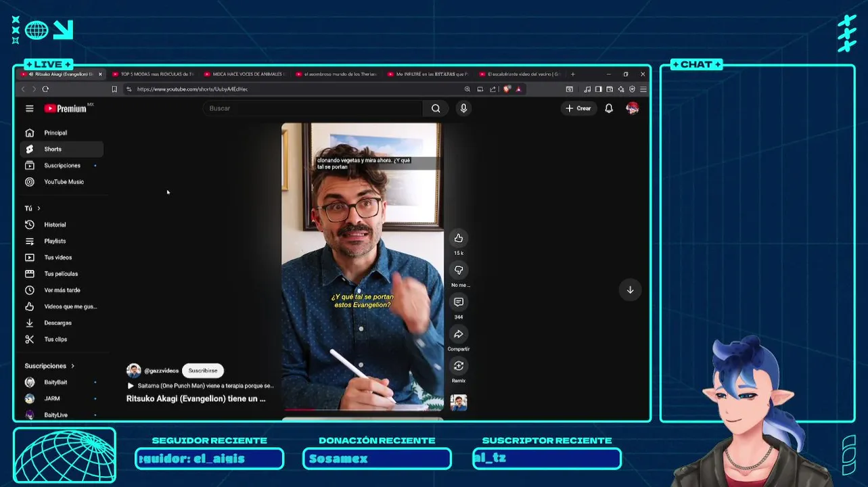Open YouTube Music in the sidebar

pos(62,182)
